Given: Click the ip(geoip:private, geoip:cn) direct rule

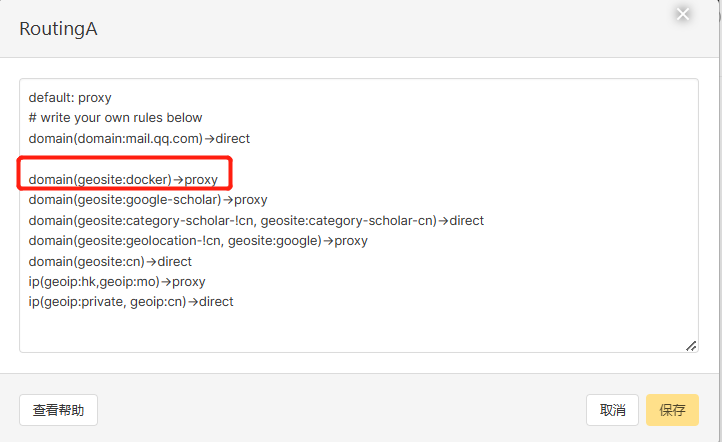Looking at the screenshot, I should click(131, 302).
